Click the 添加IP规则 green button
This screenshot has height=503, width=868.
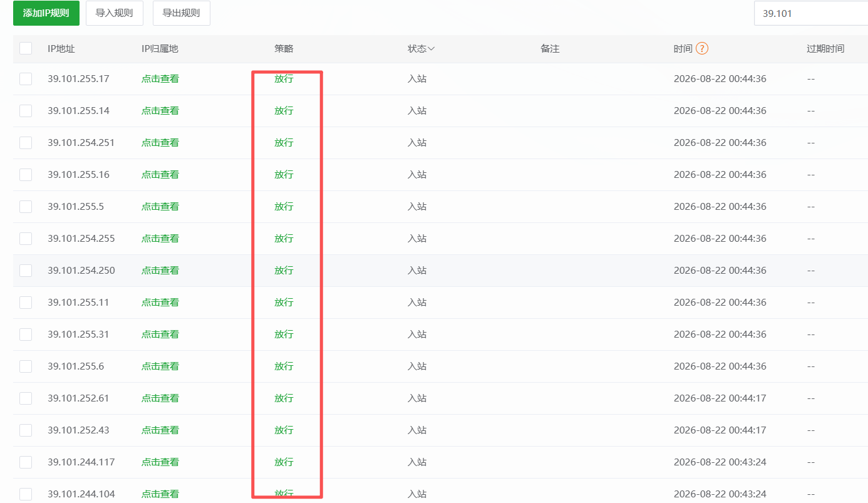46,13
